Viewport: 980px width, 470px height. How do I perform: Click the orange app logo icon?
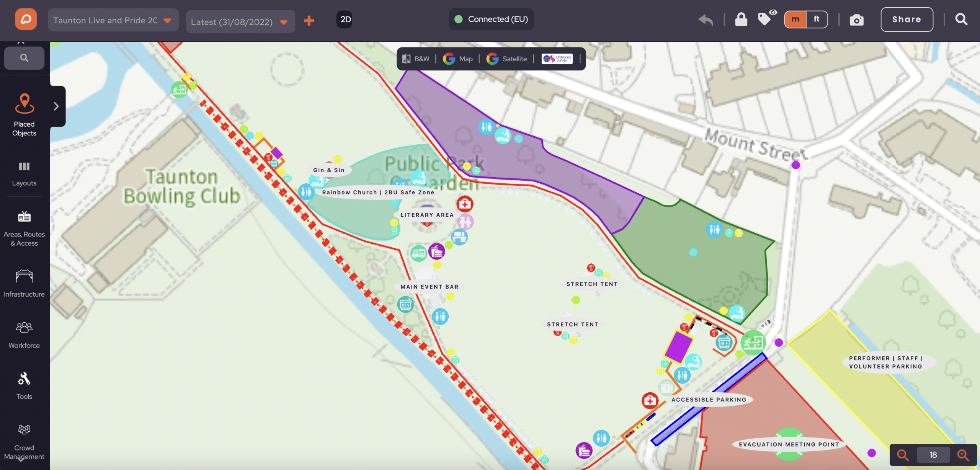point(26,19)
